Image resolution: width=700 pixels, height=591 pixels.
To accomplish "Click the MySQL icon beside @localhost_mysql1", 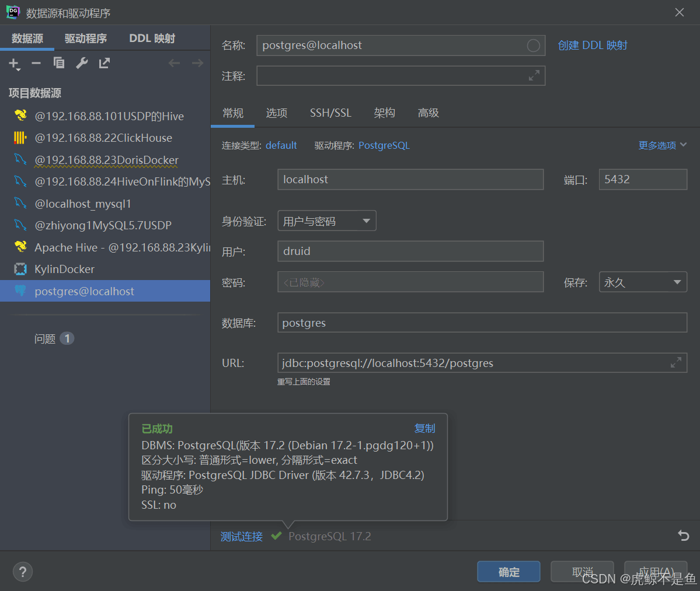I will (20, 204).
